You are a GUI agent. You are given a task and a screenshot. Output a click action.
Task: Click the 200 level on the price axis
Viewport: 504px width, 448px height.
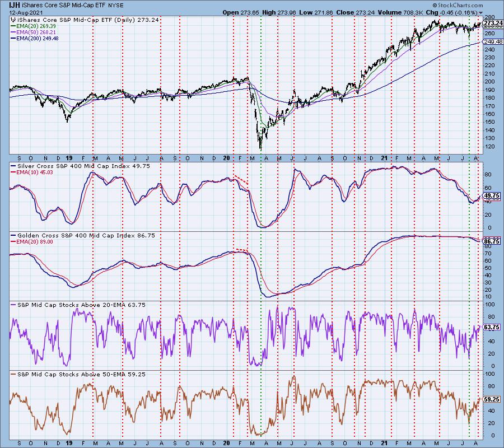pos(489,82)
